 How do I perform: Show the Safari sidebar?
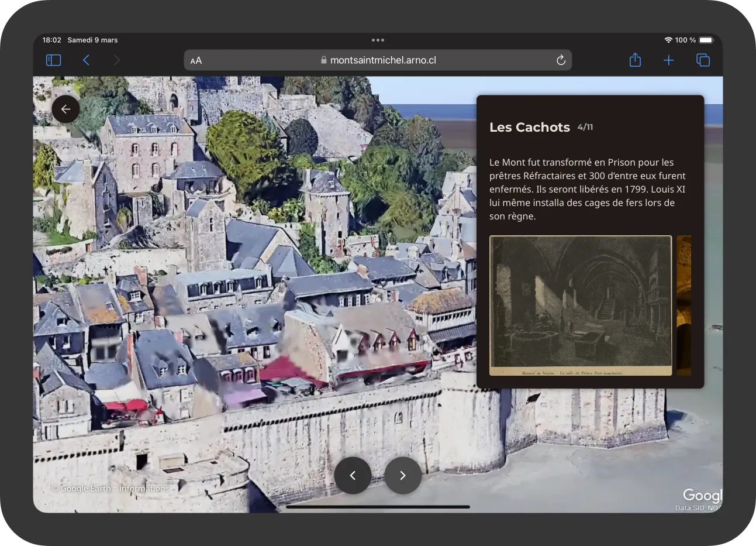(53, 60)
